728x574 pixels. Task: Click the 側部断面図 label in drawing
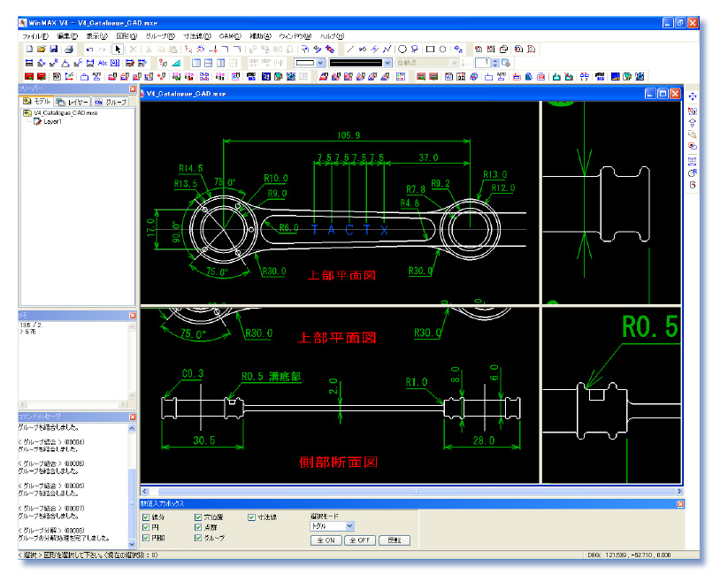click(x=338, y=462)
